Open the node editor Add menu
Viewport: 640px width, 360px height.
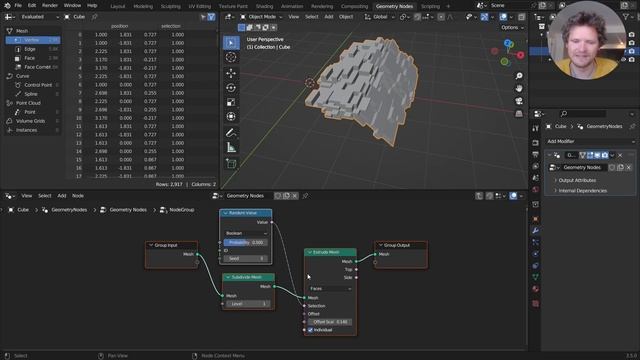pos(62,196)
